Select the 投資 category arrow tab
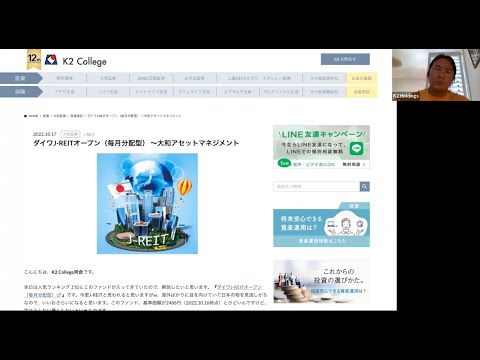Image resolution: width=480 pixels, height=360 pixels. coord(21,78)
